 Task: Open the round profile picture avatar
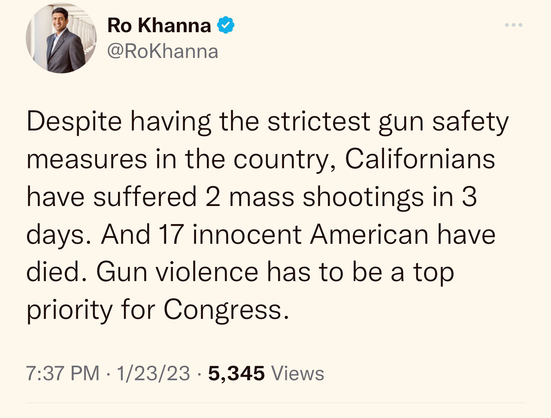coord(61,38)
